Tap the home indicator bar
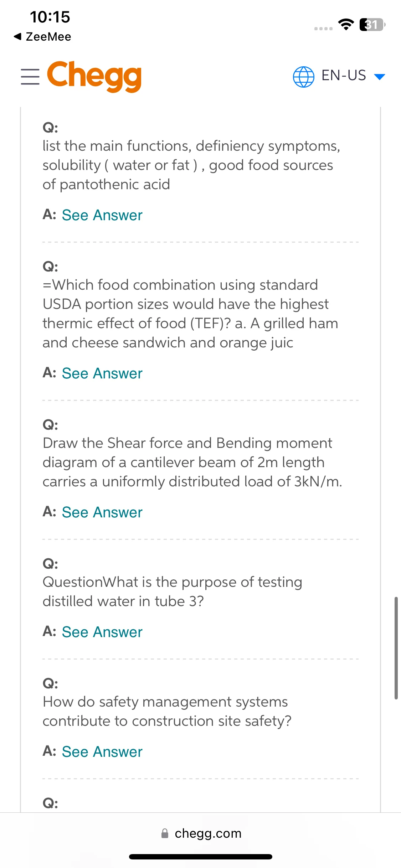Screen dimensions: 401x868 pyautogui.click(x=201, y=857)
